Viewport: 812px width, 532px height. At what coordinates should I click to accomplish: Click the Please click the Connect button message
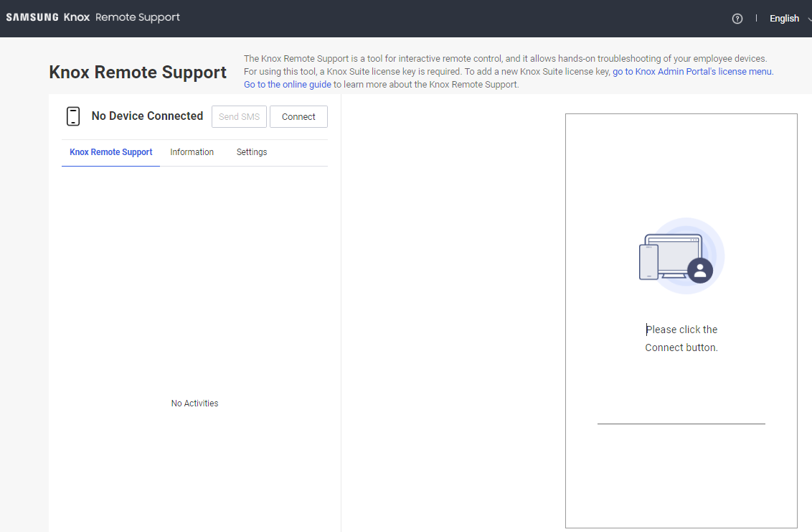point(681,339)
